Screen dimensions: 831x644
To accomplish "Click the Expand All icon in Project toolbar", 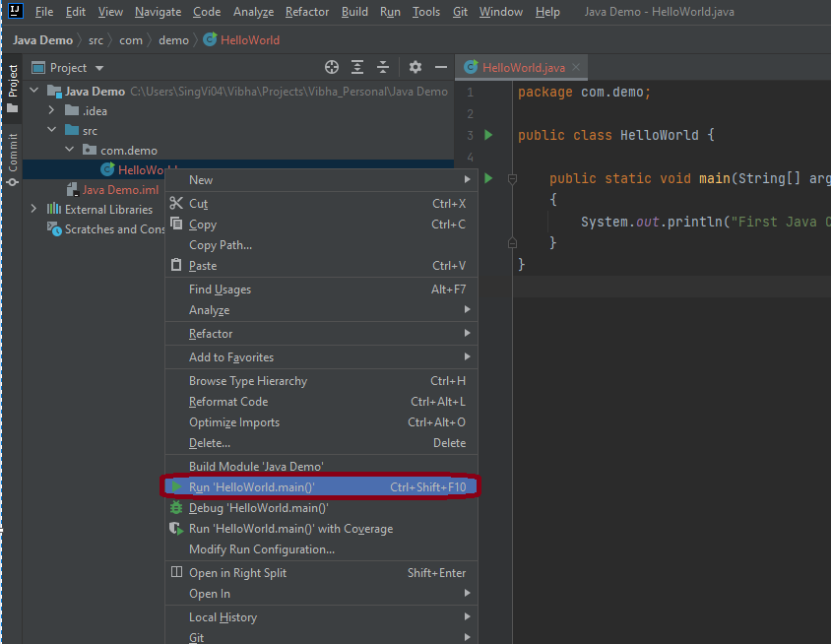I will (x=357, y=67).
